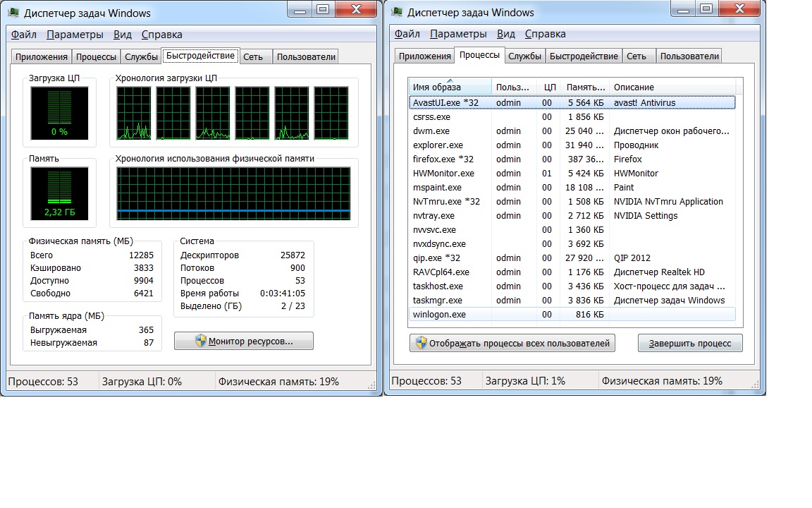812x508 pixels.
Task: Switch to Пользователи tab in right window
Action: 689,56
